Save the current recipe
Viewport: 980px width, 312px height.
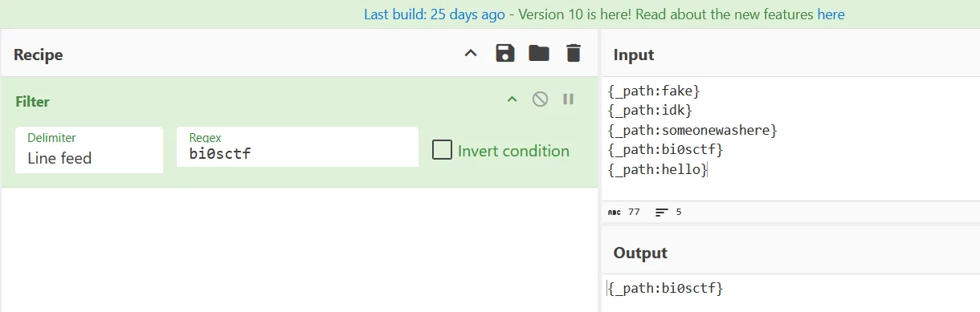[x=505, y=54]
